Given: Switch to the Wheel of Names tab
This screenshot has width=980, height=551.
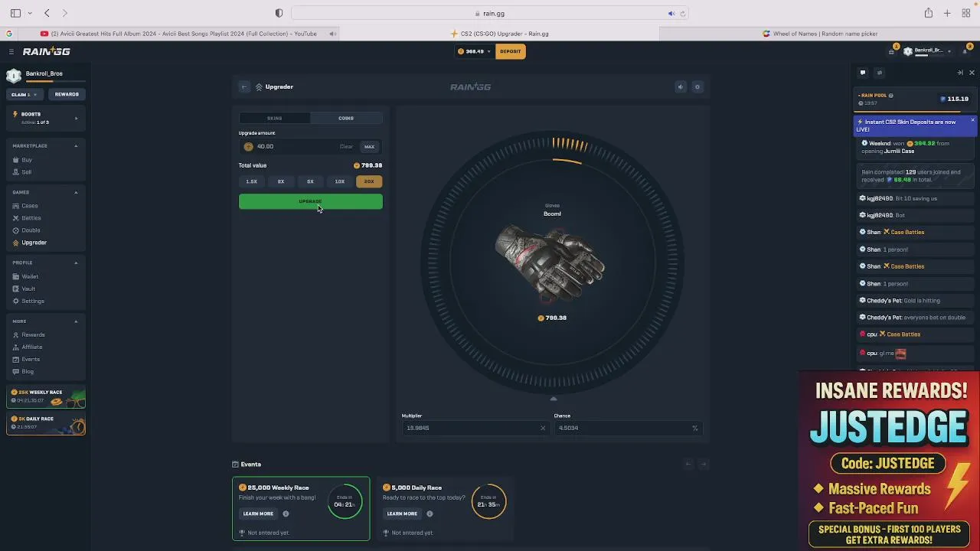Looking at the screenshot, I should tap(820, 34).
